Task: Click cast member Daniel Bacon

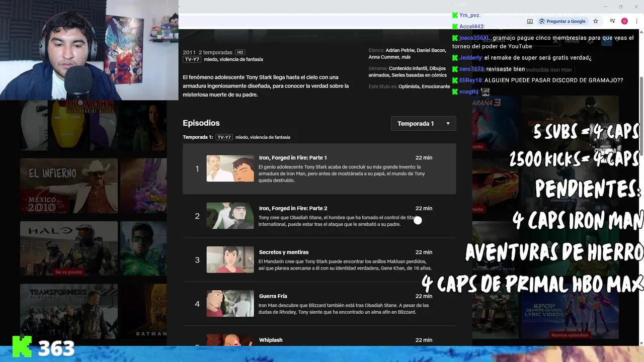Action: (431, 51)
